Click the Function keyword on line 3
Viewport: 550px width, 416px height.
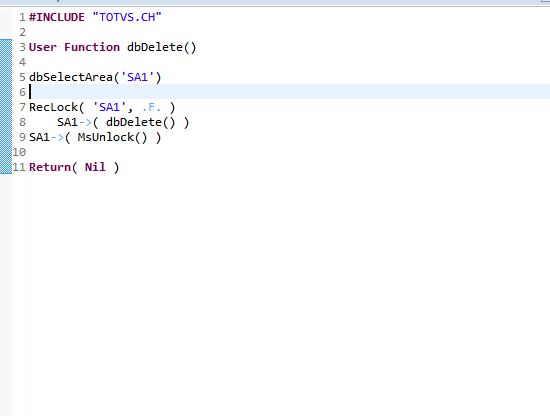92,47
